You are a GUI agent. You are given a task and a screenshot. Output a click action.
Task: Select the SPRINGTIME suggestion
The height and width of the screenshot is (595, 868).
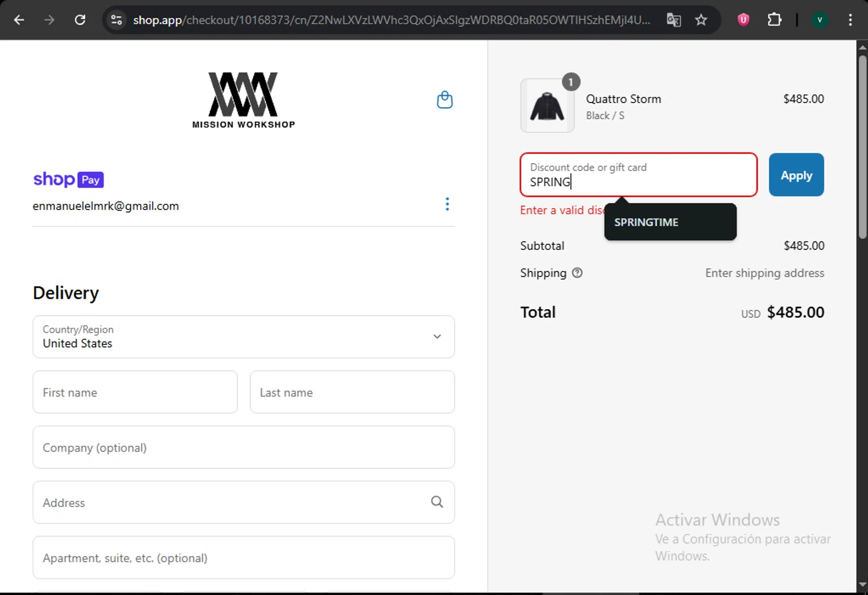coord(670,222)
